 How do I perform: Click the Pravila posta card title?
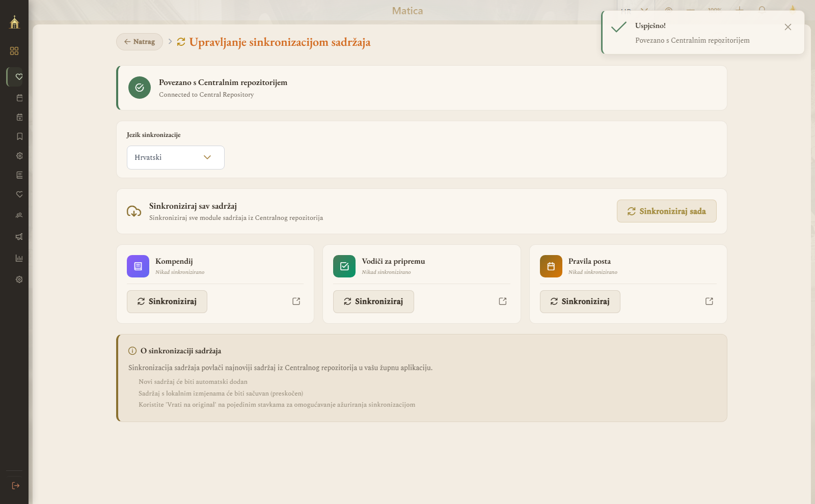(589, 261)
